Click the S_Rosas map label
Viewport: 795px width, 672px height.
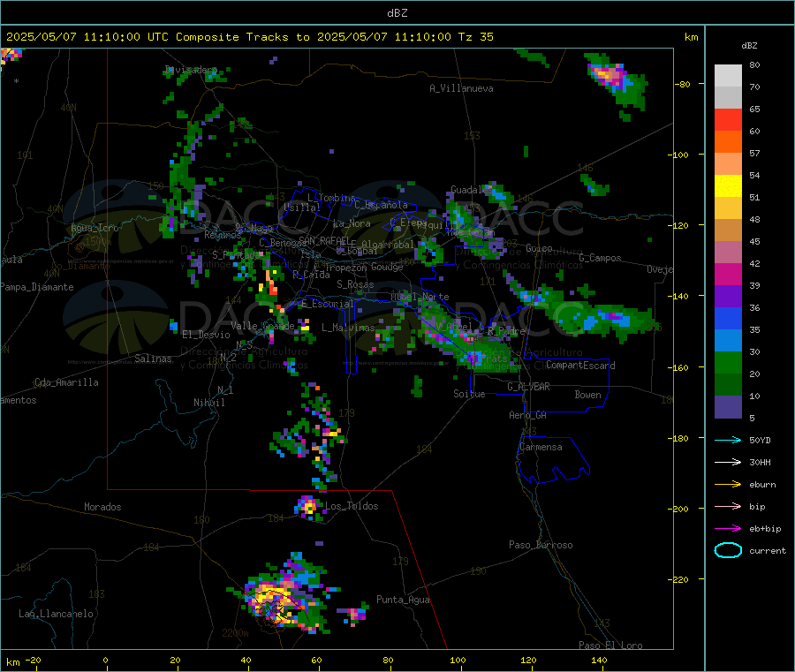pos(355,284)
